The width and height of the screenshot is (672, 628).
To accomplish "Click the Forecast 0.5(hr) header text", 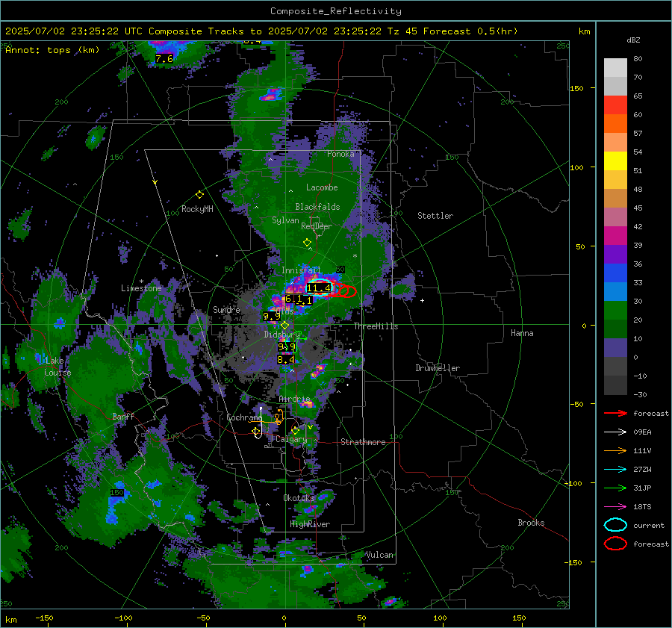I will point(470,31).
